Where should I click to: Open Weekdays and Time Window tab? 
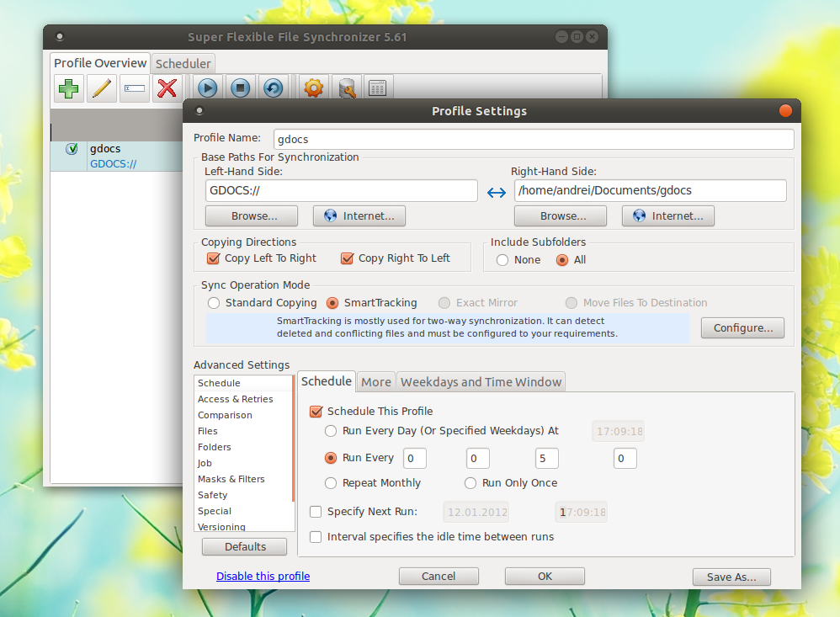[x=481, y=382]
